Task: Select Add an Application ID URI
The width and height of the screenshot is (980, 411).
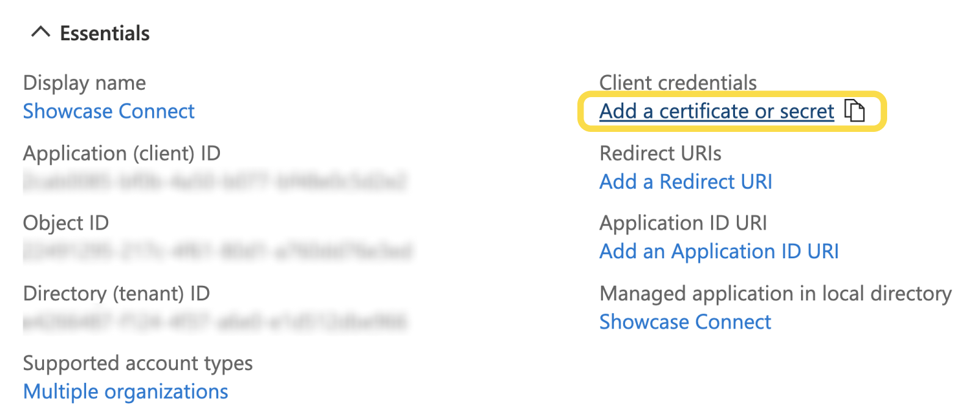Action: [x=719, y=251]
